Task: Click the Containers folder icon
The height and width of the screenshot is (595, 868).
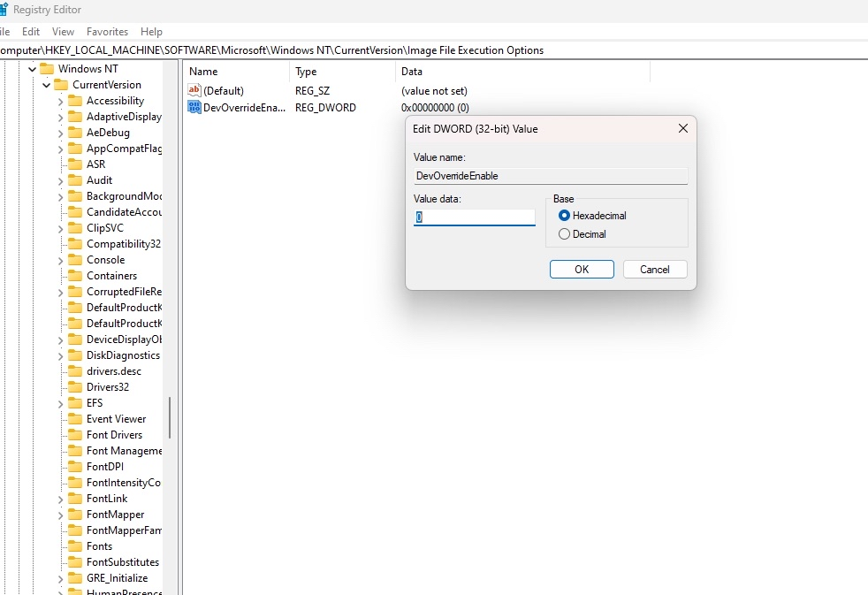Action: pyautogui.click(x=75, y=276)
